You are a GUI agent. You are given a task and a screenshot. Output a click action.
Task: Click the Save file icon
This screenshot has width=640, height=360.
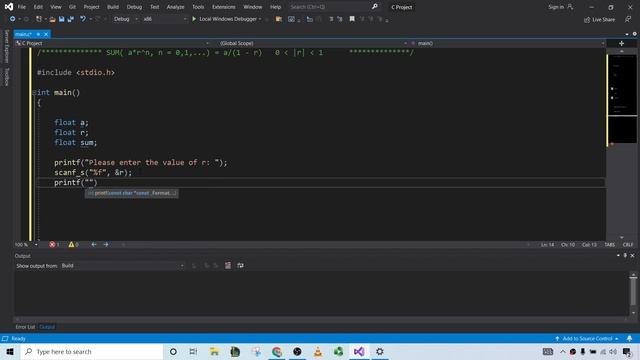coord(62,19)
